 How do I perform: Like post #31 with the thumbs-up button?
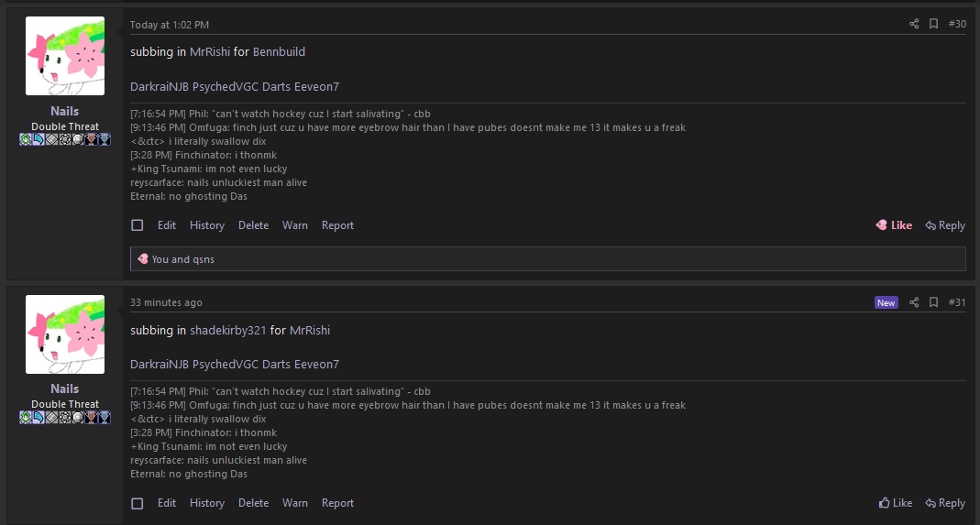(x=895, y=502)
